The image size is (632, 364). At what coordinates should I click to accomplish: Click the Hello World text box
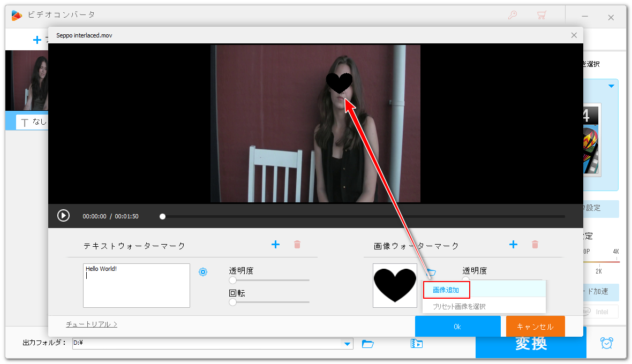pos(136,285)
